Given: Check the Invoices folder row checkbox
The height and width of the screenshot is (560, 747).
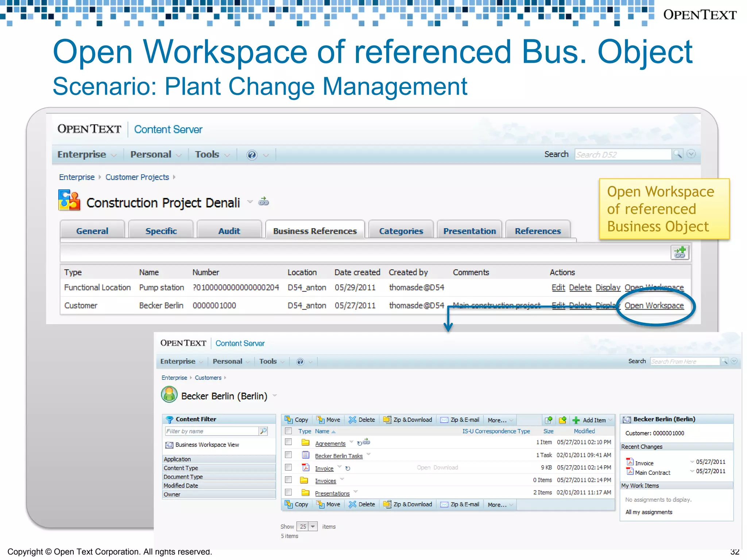Looking at the screenshot, I should click(288, 479).
